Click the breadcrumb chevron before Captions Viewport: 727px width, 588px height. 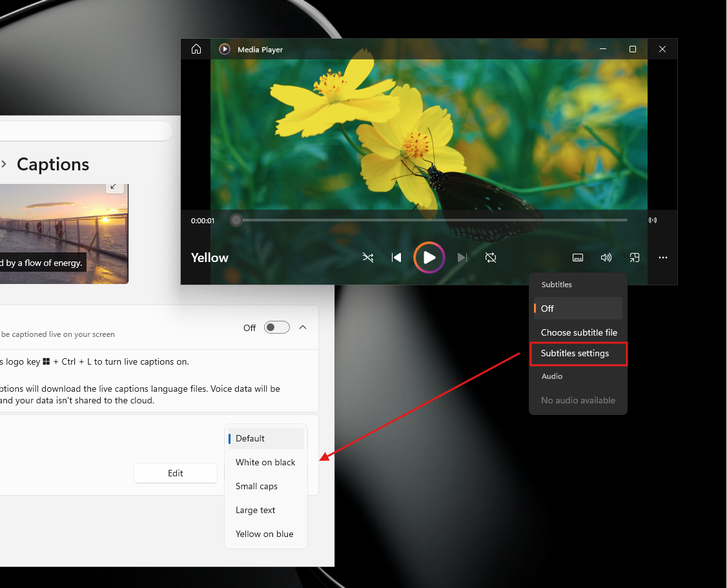click(x=4, y=164)
